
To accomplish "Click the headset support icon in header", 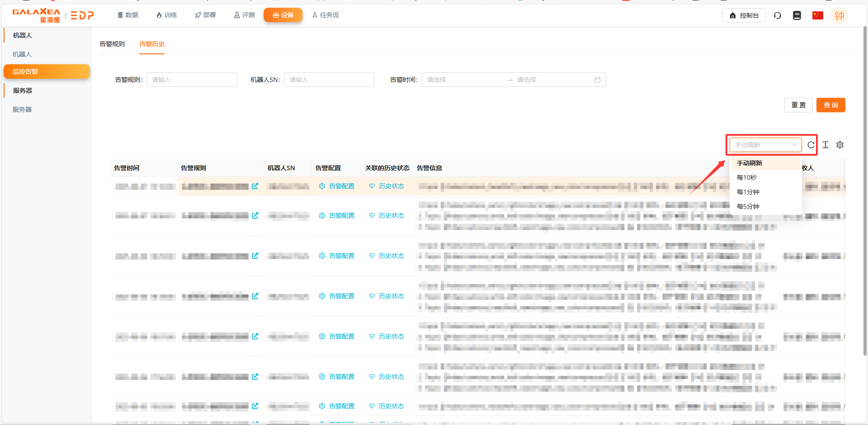I will click(778, 15).
